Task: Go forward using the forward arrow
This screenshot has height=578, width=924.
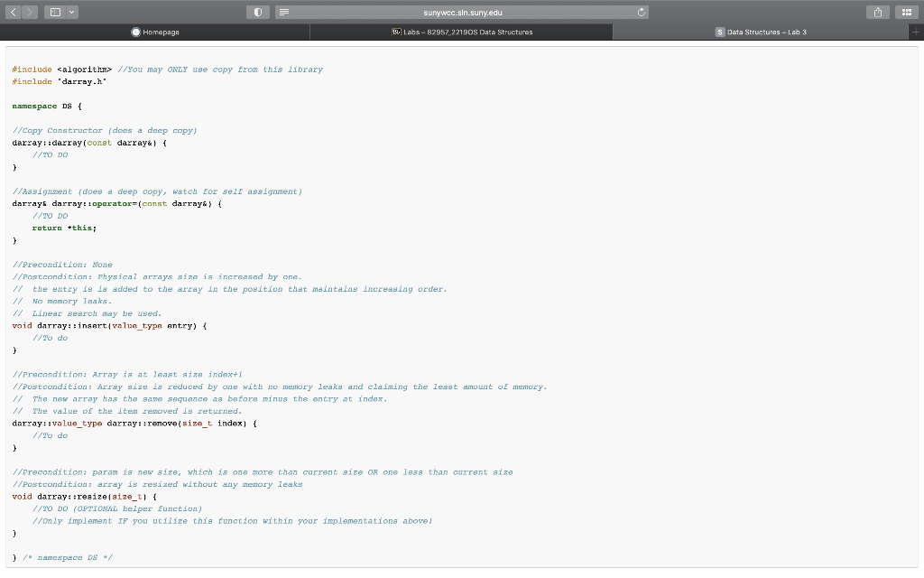Action: [x=28, y=12]
